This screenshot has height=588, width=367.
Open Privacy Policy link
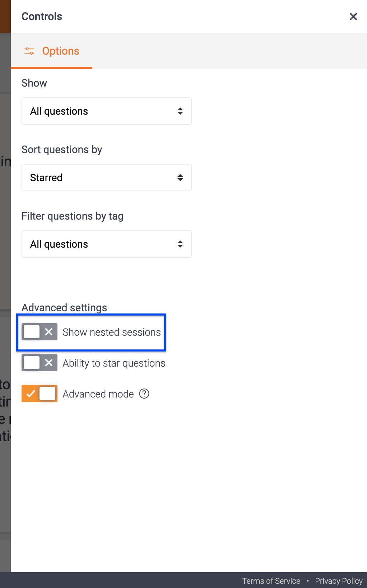(339, 581)
